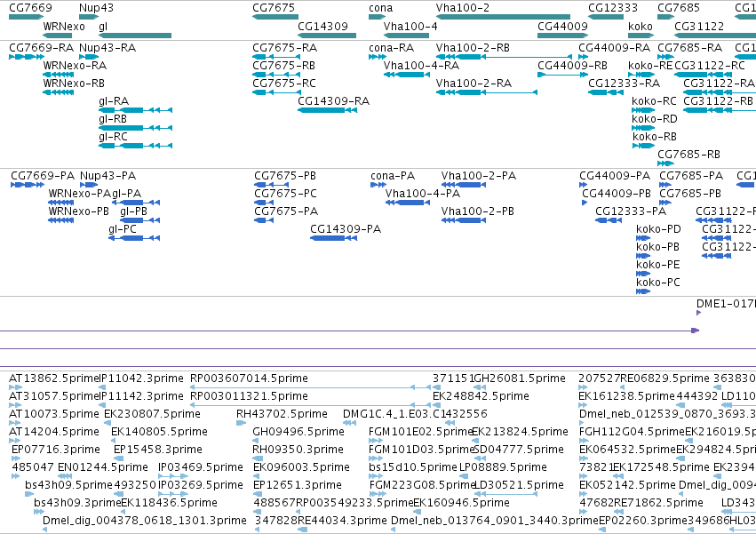Image resolution: width=756 pixels, height=534 pixels.
Task: Select transcript CG7675-RA
Action: point(277,57)
